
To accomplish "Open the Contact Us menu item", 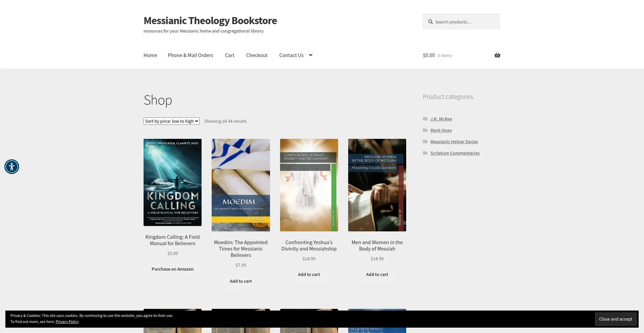I will point(291,55).
